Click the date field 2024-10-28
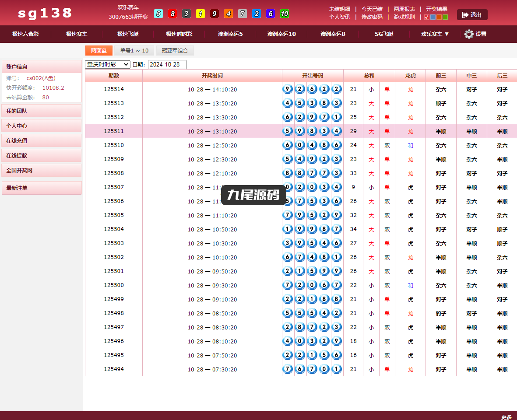 167,65
